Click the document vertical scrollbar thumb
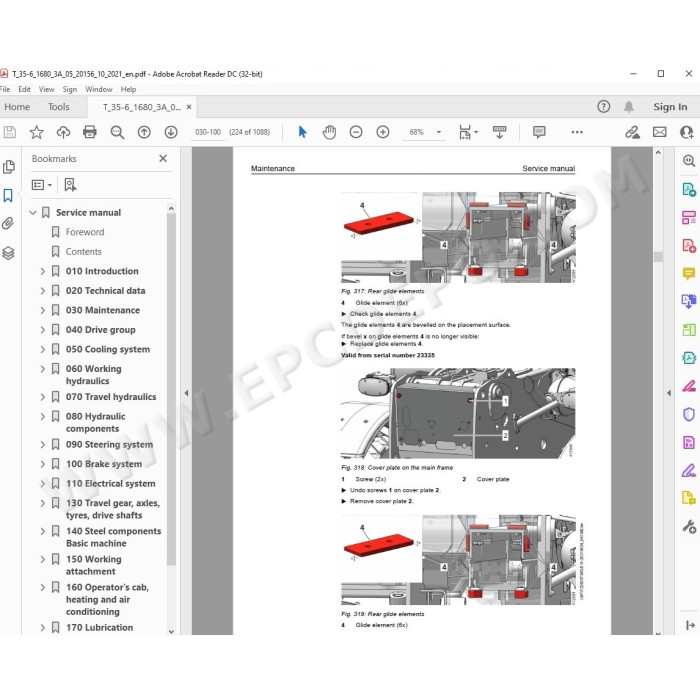 pyautogui.click(x=658, y=257)
